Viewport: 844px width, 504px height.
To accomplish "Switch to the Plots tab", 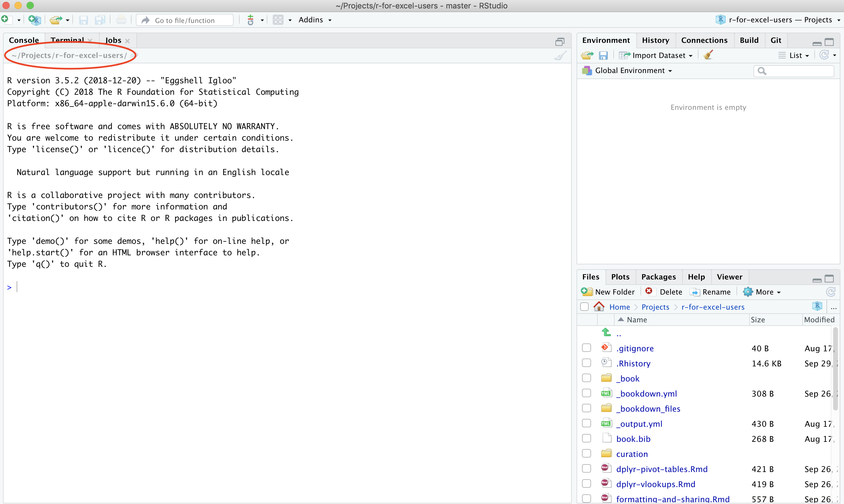I will click(620, 277).
